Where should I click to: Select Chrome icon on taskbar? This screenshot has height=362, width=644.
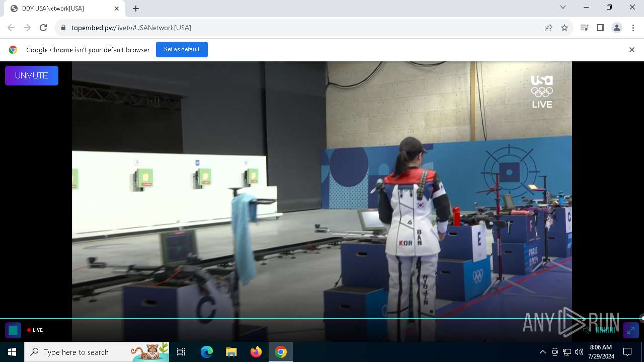click(x=281, y=352)
